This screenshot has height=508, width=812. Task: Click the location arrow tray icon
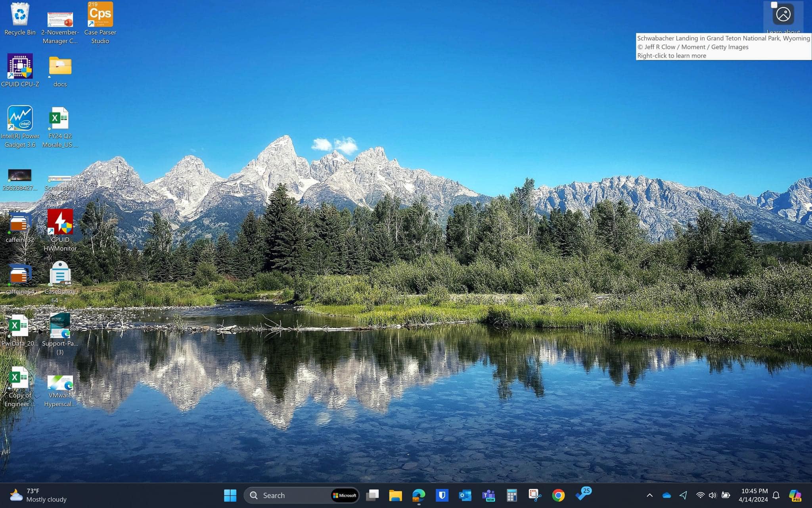(x=684, y=495)
